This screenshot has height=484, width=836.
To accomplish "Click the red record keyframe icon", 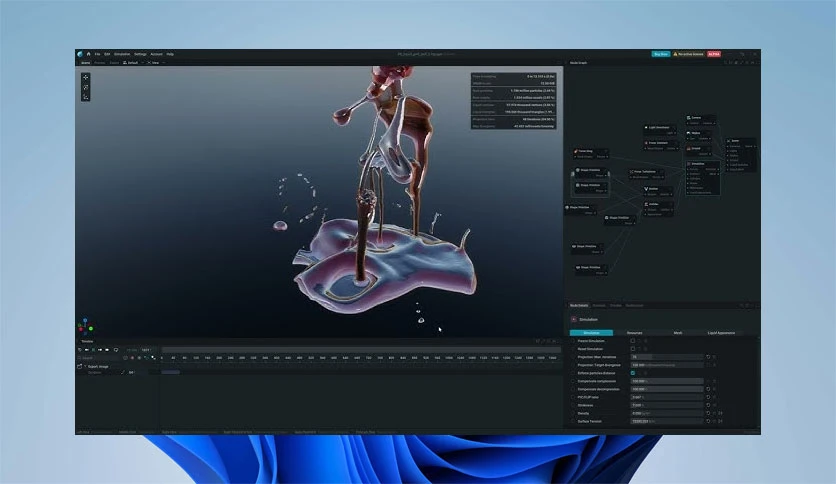I will click(132, 358).
